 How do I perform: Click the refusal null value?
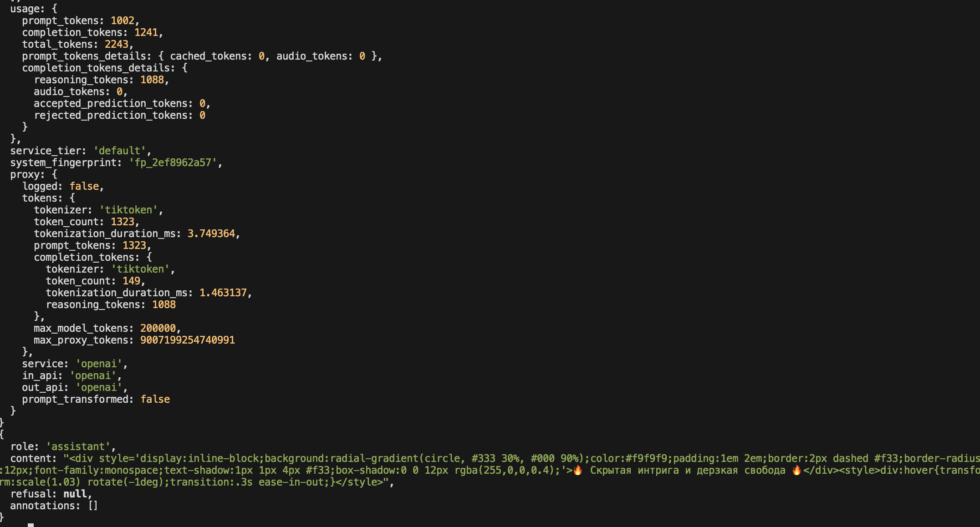(75, 494)
